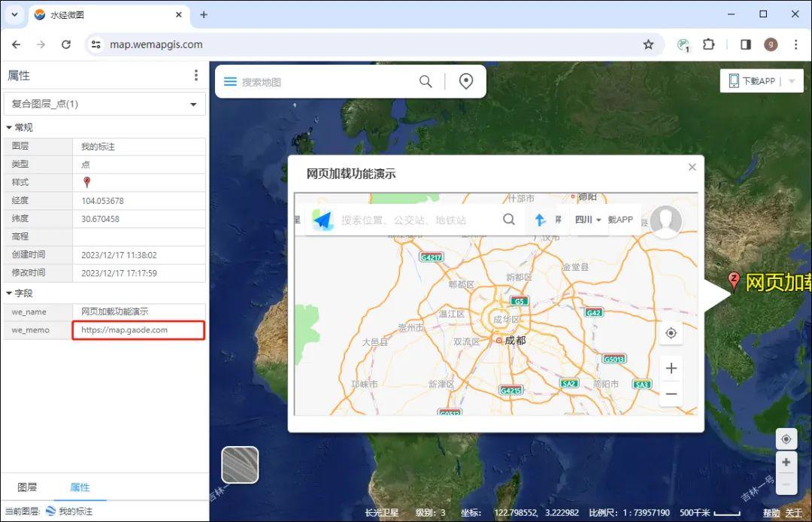812x522 pixels.
Task: Open the hamburger menu in map search bar
Action: (x=230, y=82)
